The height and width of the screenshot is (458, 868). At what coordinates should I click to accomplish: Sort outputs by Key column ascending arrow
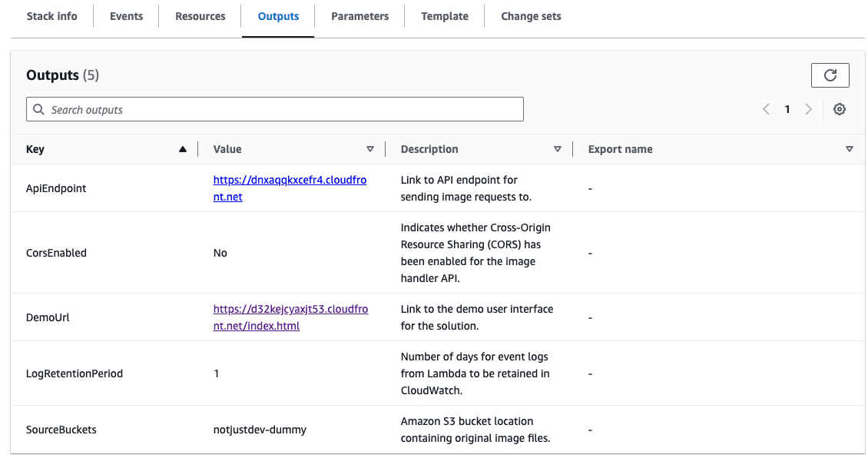point(182,149)
